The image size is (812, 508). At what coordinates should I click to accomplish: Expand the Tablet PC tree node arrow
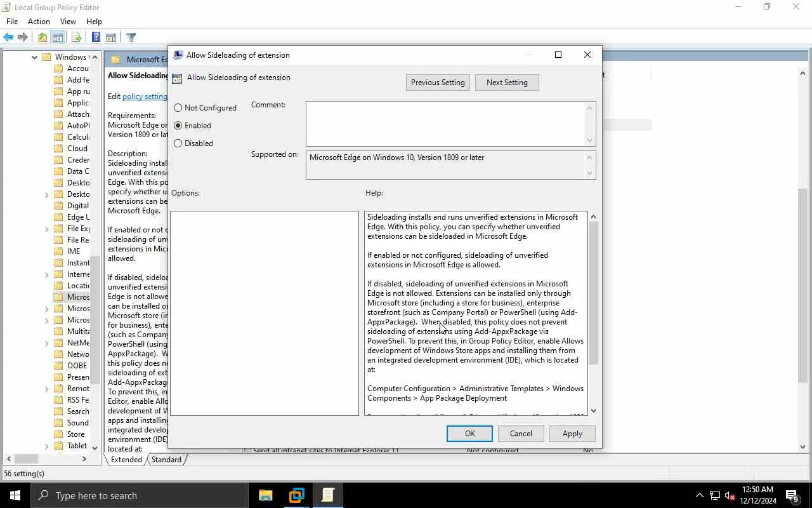click(46, 446)
